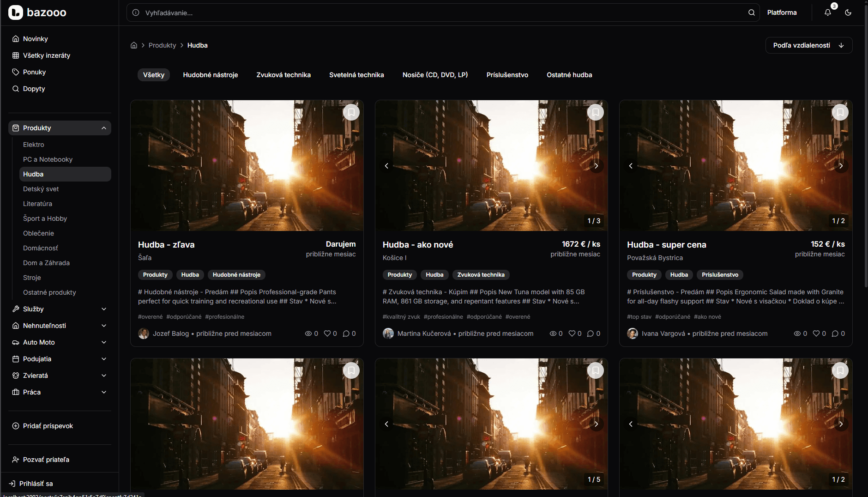Open the Podľa vzdialenosti sort dropdown

pos(809,45)
